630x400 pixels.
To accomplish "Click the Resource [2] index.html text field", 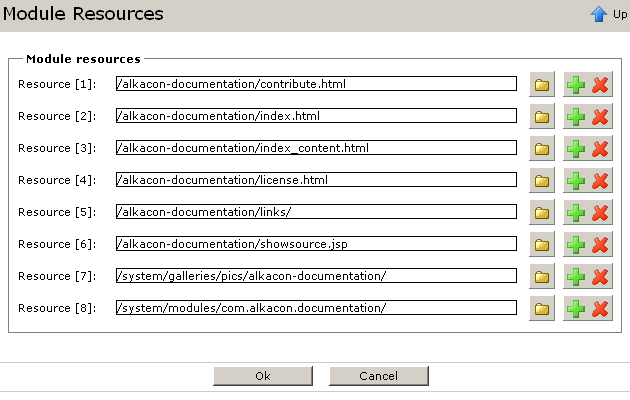I will [x=316, y=116].
